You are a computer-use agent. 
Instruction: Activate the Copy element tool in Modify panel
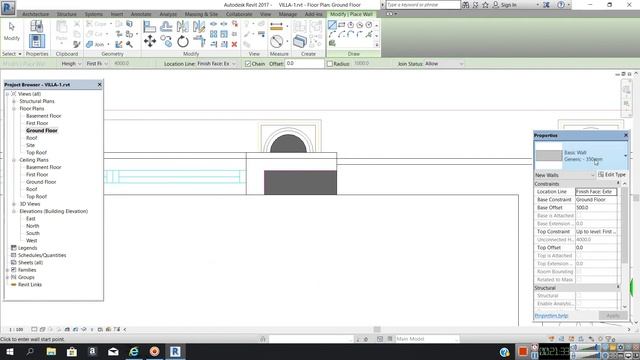pos(166,41)
